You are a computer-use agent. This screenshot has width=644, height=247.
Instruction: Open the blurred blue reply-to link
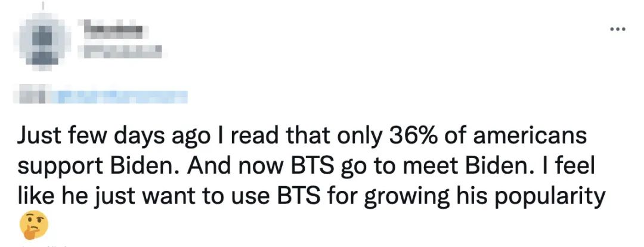tap(122, 96)
